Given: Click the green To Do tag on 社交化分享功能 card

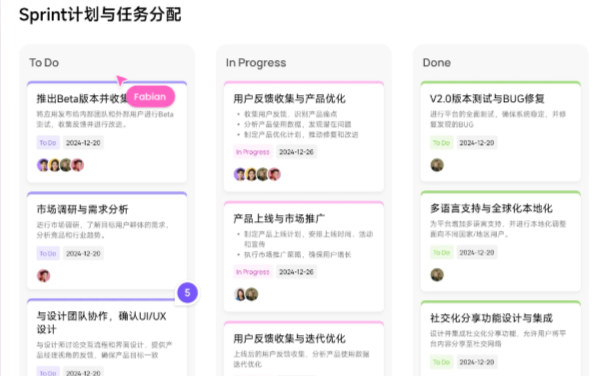Looking at the screenshot, I should pyautogui.click(x=442, y=362).
